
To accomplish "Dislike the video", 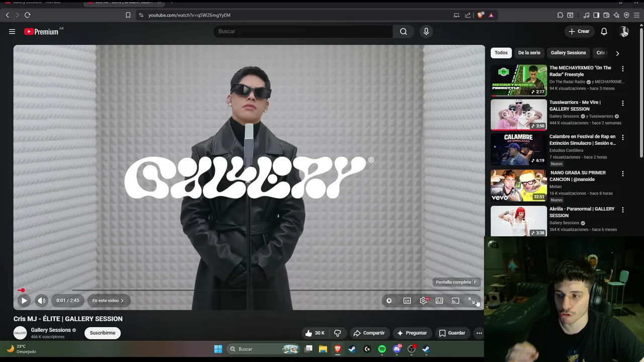I will pyautogui.click(x=338, y=333).
